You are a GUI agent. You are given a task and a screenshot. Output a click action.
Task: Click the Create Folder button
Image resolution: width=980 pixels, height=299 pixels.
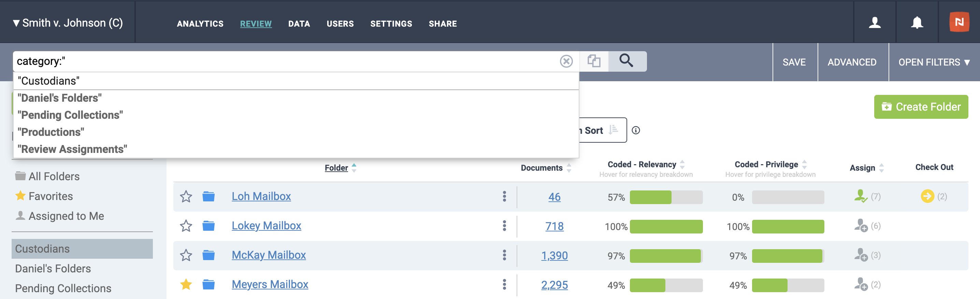pos(921,107)
